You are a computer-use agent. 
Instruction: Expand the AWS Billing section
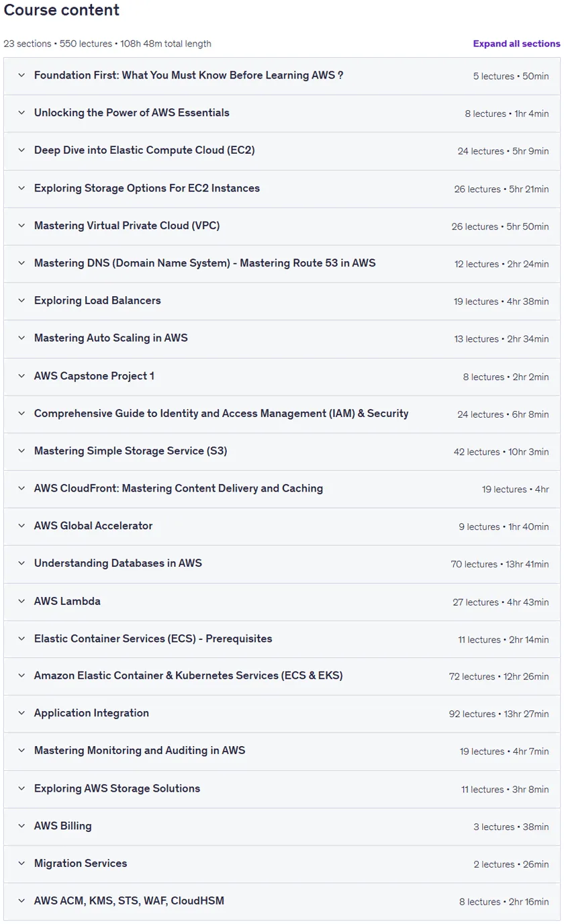(282, 827)
